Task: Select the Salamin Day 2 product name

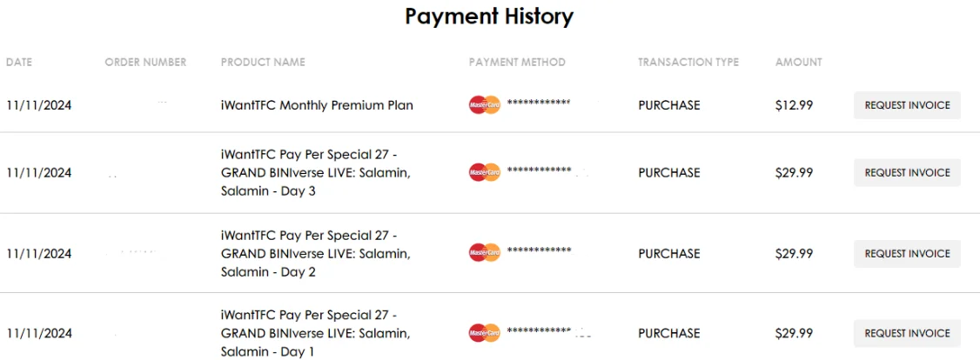Action: click(x=316, y=253)
